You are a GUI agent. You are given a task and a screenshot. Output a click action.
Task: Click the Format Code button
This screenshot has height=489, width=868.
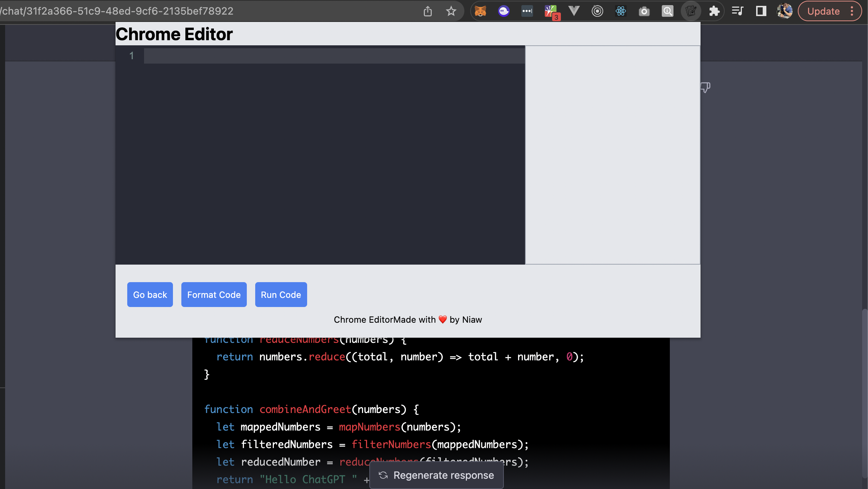pyautogui.click(x=214, y=295)
